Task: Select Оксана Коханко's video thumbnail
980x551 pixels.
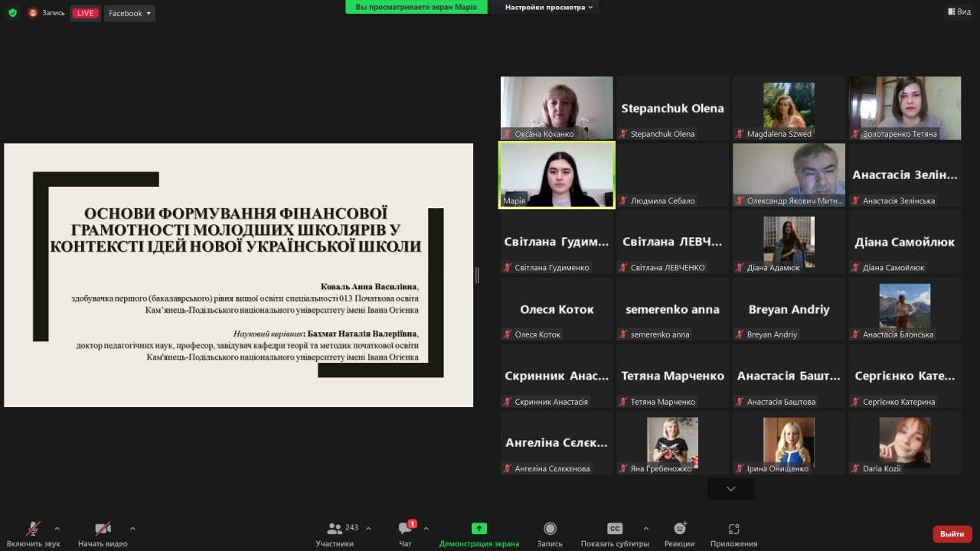Action: click(x=557, y=108)
